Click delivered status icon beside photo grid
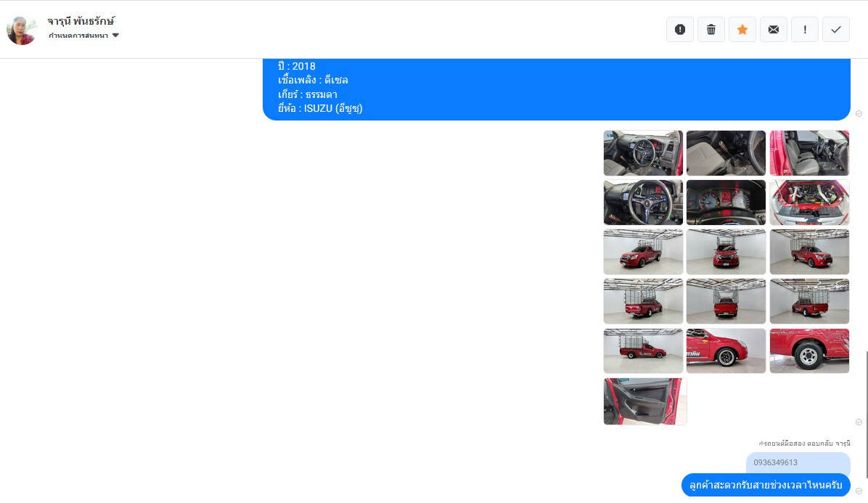Image resolution: width=868 pixels, height=503 pixels. point(859,422)
